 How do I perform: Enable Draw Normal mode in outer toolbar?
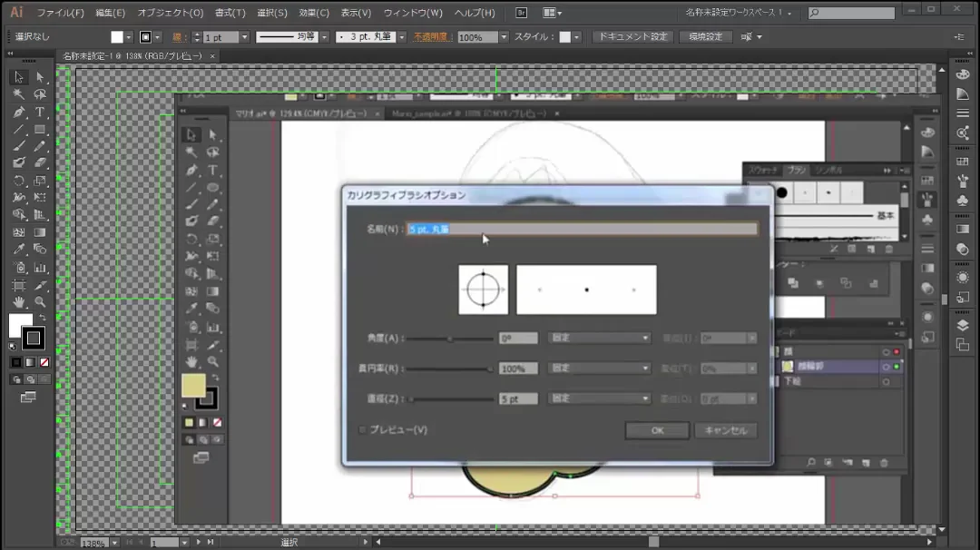coord(16,379)
